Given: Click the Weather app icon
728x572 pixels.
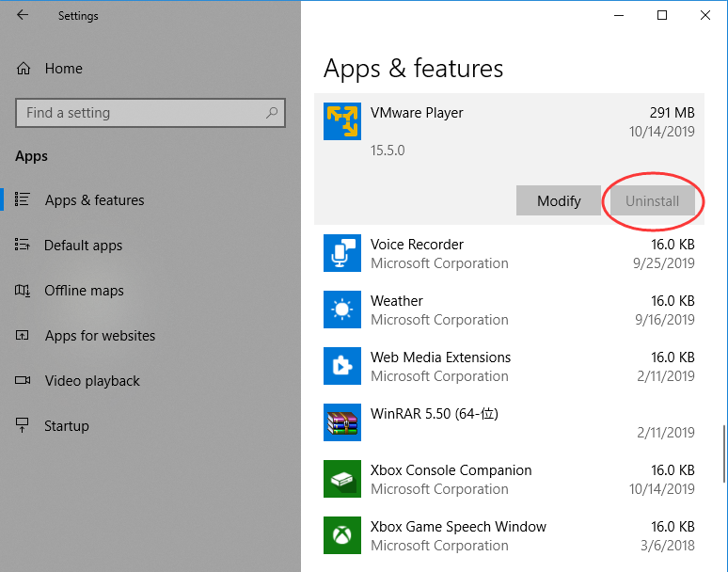Looking at the screenshot, I should tap(342, 310).
